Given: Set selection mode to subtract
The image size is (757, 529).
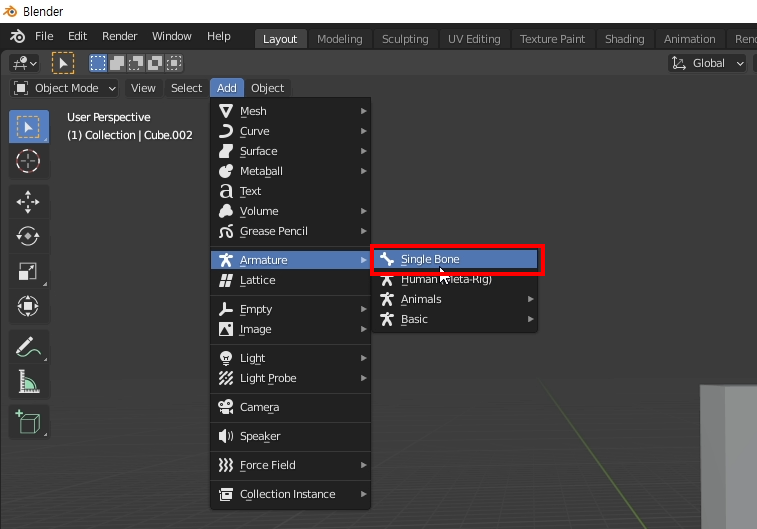Looking at the screenshot, I should pos(136,63).
